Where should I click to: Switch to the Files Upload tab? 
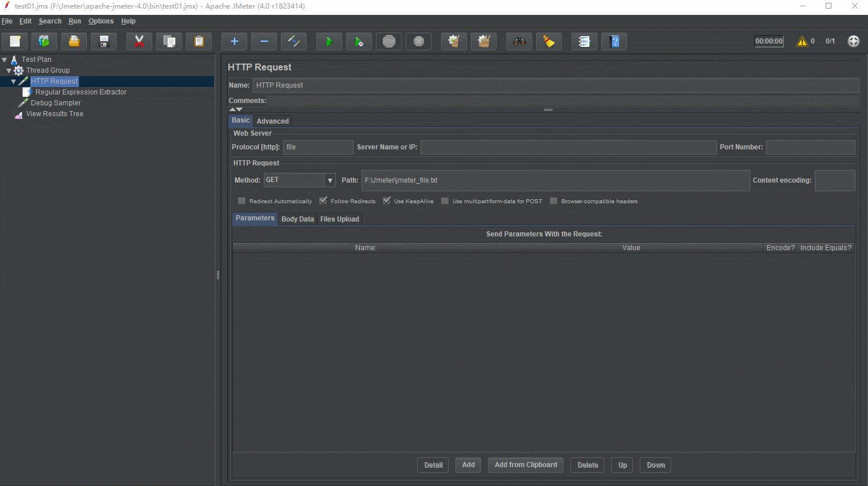(x=340, y=219)
